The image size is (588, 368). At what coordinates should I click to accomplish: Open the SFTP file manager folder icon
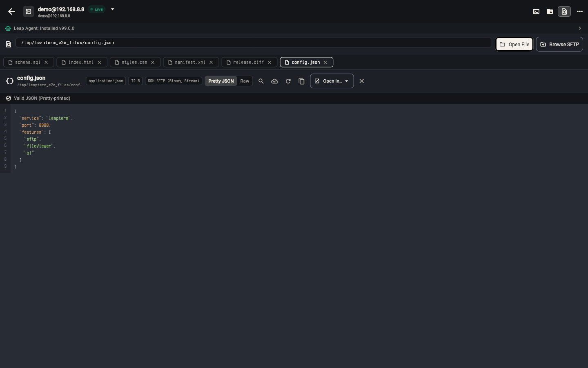point(550,11)
